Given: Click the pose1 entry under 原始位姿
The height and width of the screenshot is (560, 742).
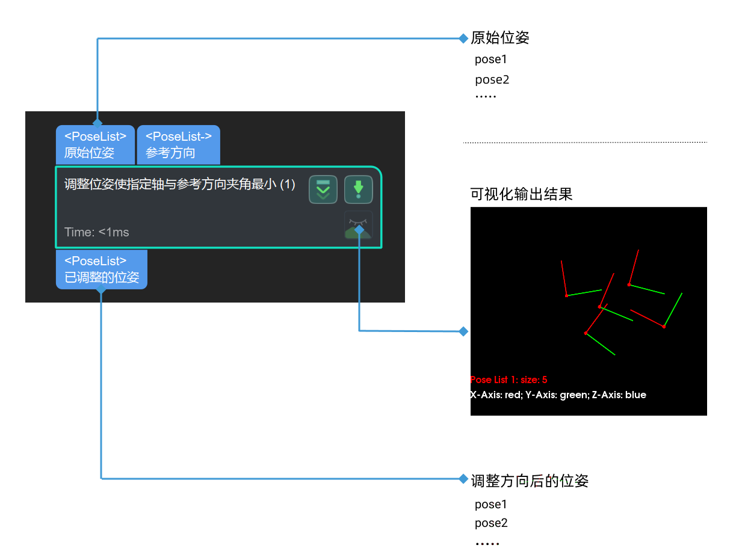Looking at the screenshot, I should [490, 59].
